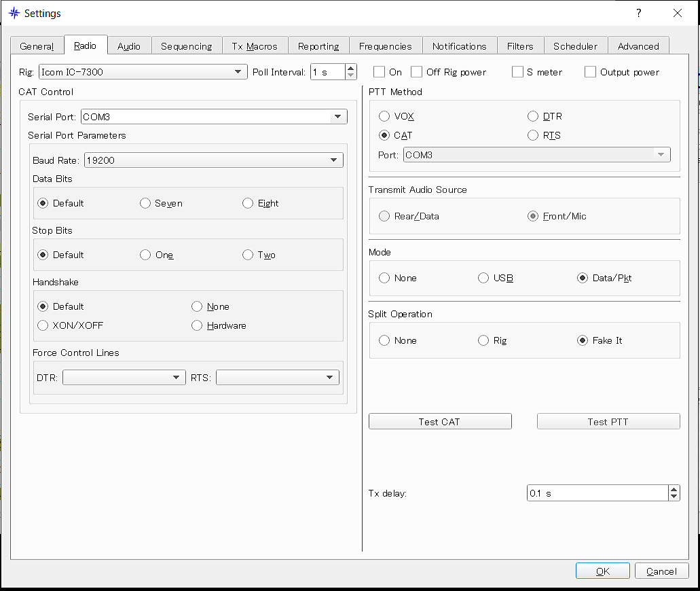
Task: Decrease Tx delay with down arrow
Action: (674, 497)
